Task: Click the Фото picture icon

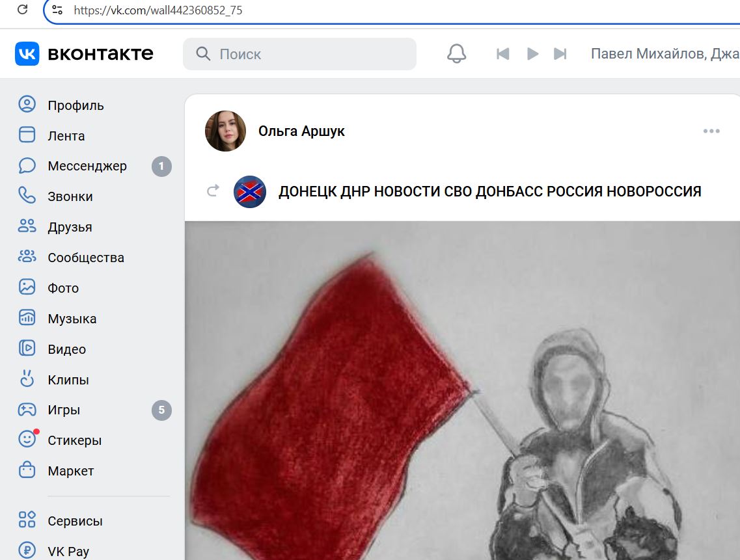Action: pos(27,287)
